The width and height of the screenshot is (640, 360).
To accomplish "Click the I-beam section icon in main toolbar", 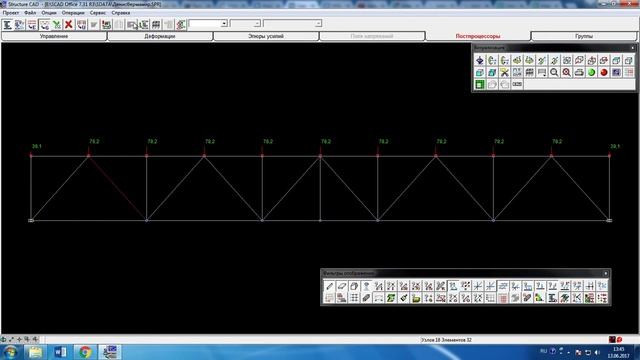I will [7, 24].
